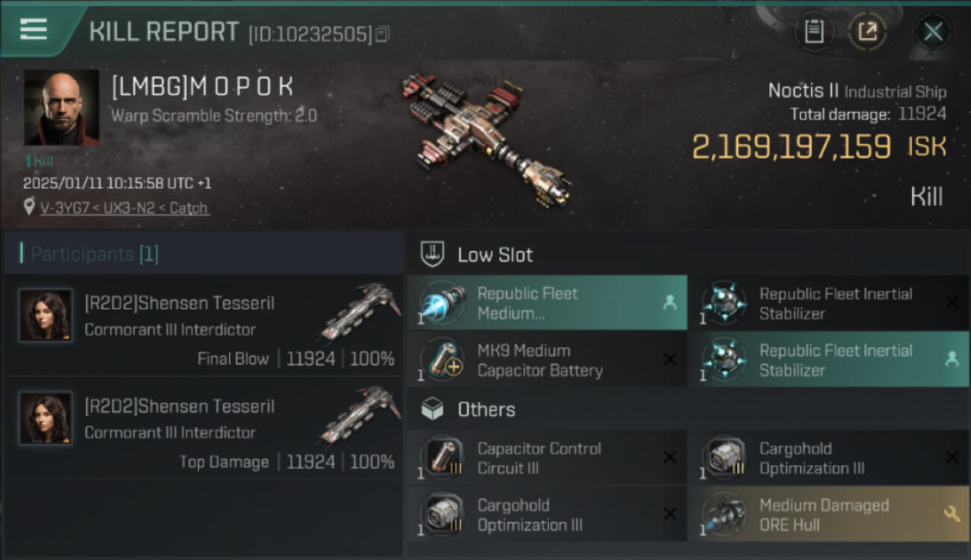Click M O P O K's pilot portrait
Viewport: 971px width, 560px height.
[61, 108]
